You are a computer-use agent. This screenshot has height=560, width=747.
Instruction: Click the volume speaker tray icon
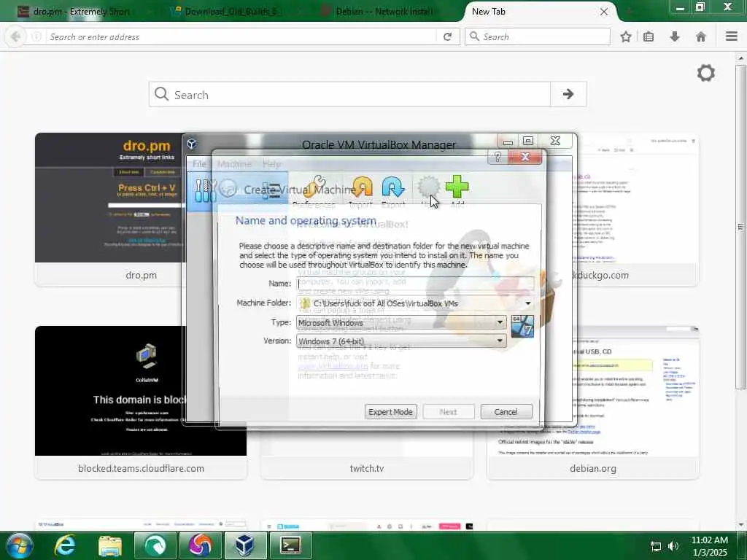pyautogui.click(x=673, y=546)
